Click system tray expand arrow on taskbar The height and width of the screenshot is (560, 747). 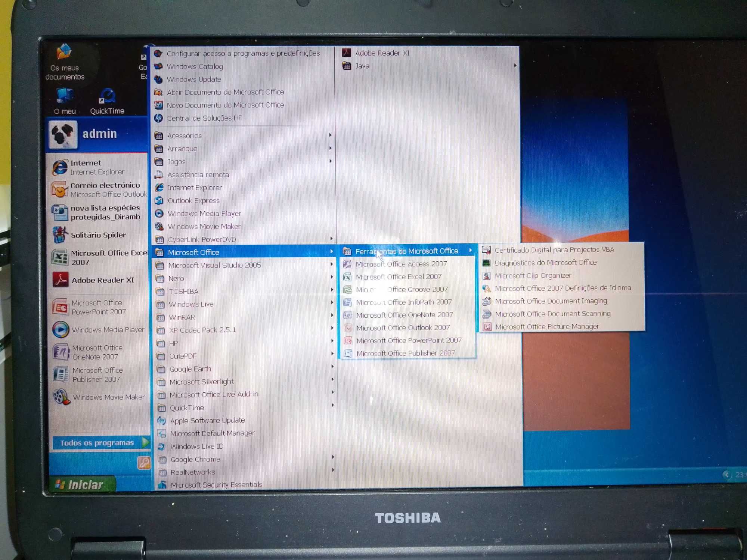[726, 475]
